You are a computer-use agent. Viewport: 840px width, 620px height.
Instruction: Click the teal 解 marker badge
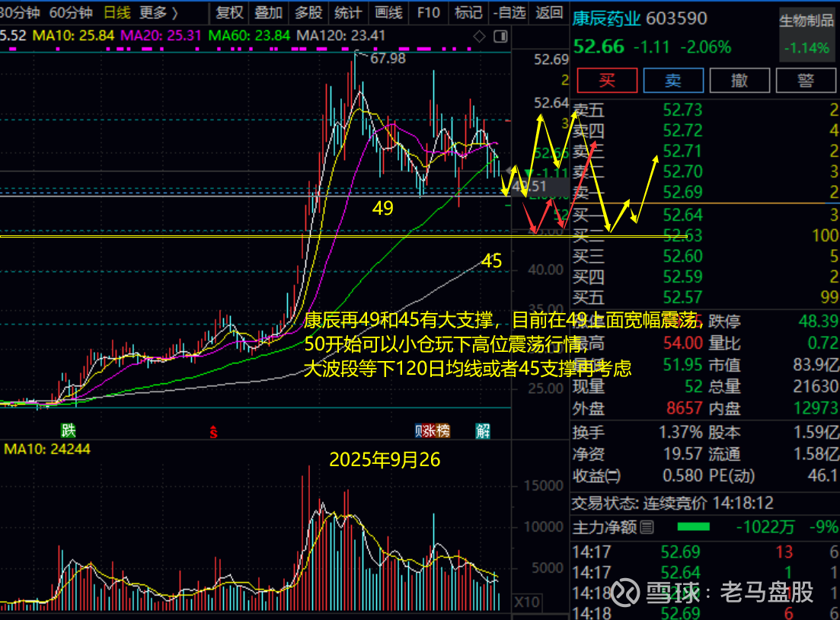point(483,431)
